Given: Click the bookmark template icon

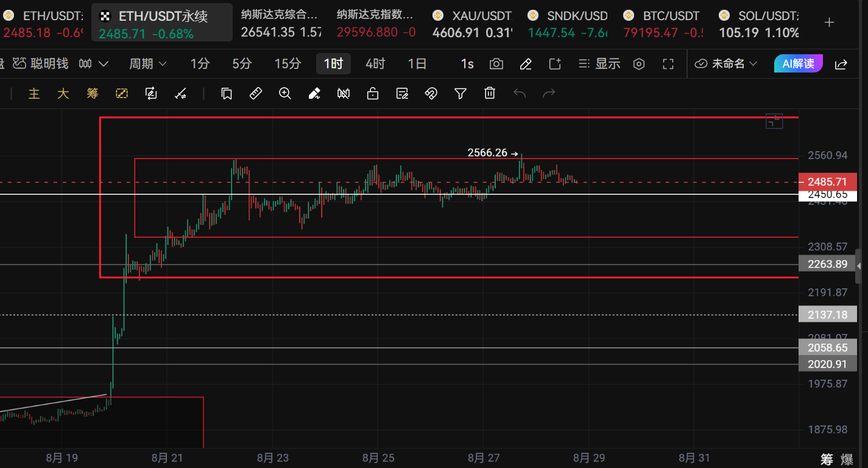Looking at the screenshot, I should click(227, 93).
